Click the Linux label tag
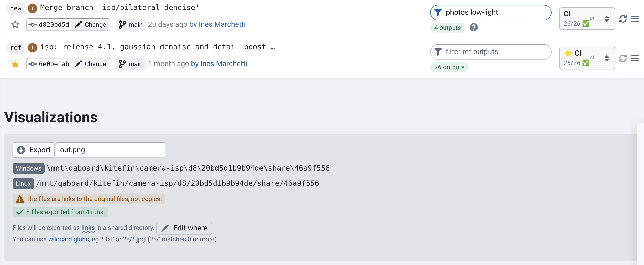Image resolution: width=644 pixels, height=265 pixels. (x=23, y=184)
